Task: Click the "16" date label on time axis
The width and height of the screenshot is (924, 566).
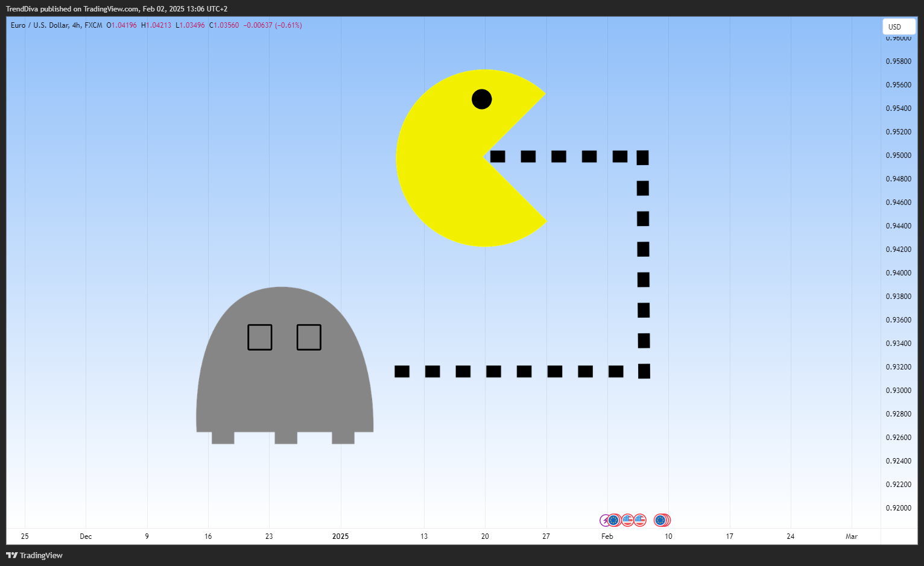Action: pos(208,536)
